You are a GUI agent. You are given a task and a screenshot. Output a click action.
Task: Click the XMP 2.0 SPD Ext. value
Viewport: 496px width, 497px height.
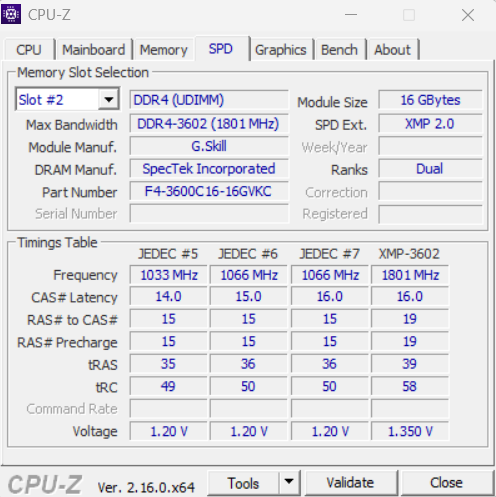point(430,124)
